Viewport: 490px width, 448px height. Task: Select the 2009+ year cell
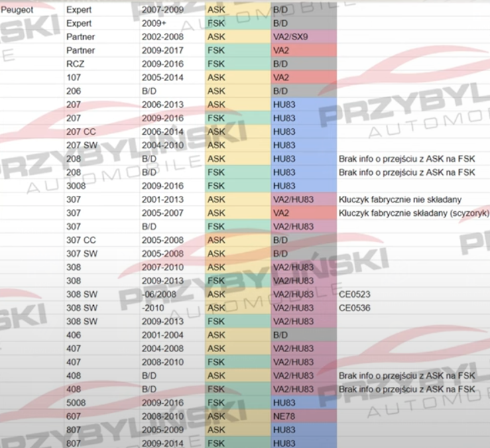[172, 23]
